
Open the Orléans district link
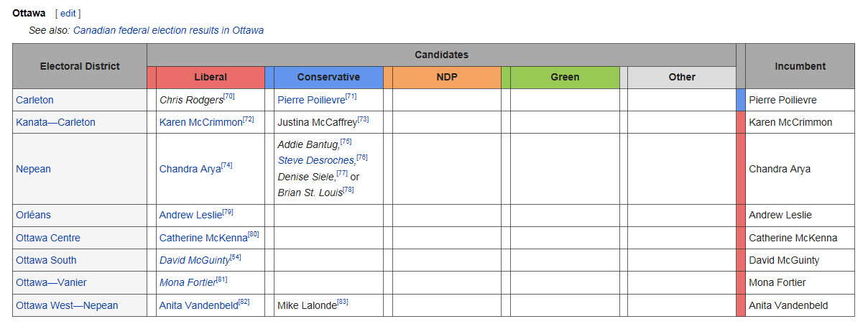33,215
